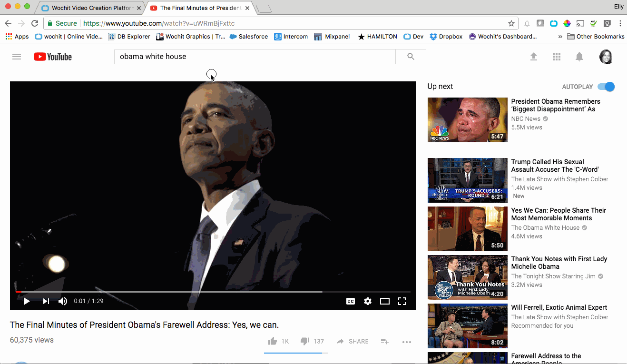Screen dimensions: 627x364
Task: Mute the video volume
Action: click(63, 301)
